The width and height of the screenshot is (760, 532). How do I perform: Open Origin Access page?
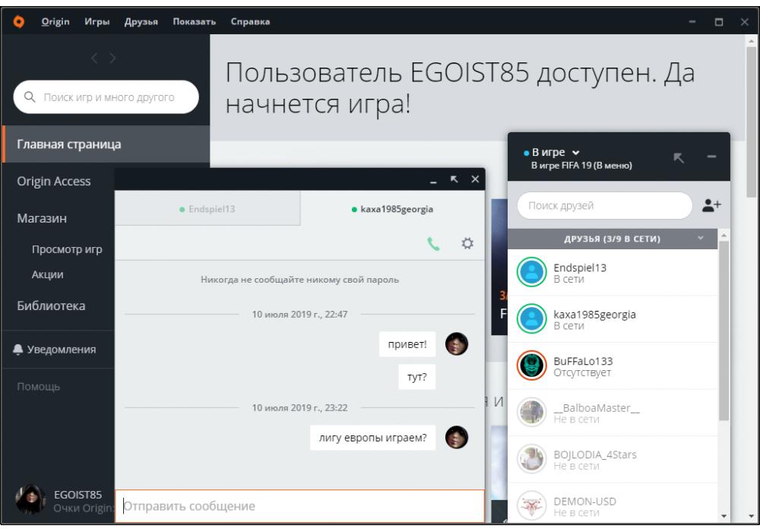coord(53,182)
